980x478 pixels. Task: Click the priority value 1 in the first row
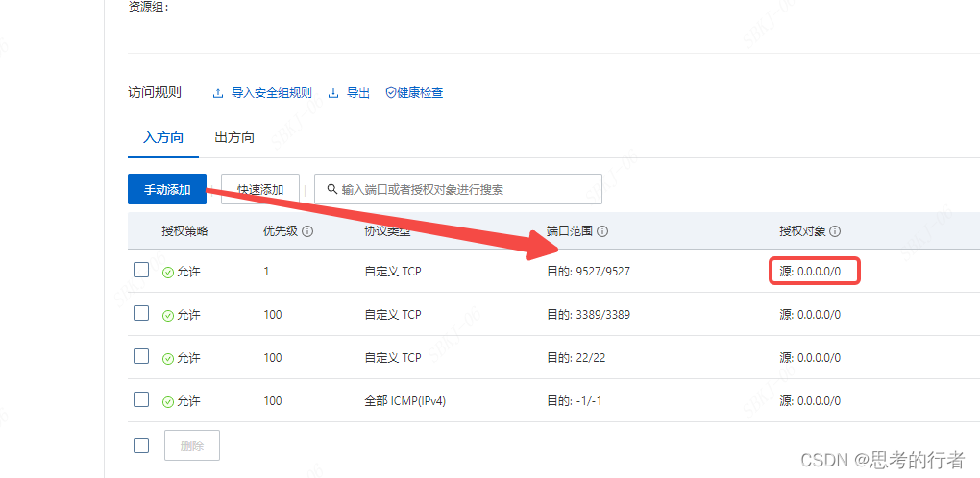click(x=266, y=272)
